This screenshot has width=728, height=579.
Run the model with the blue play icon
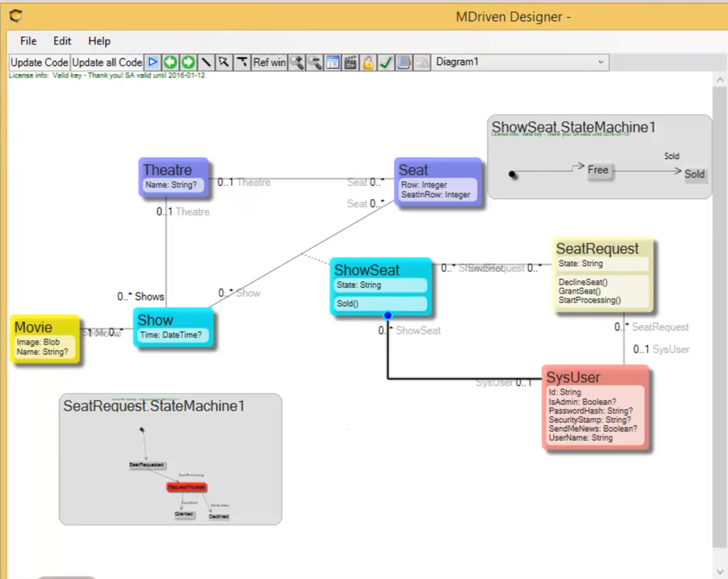tap(153, 61)
